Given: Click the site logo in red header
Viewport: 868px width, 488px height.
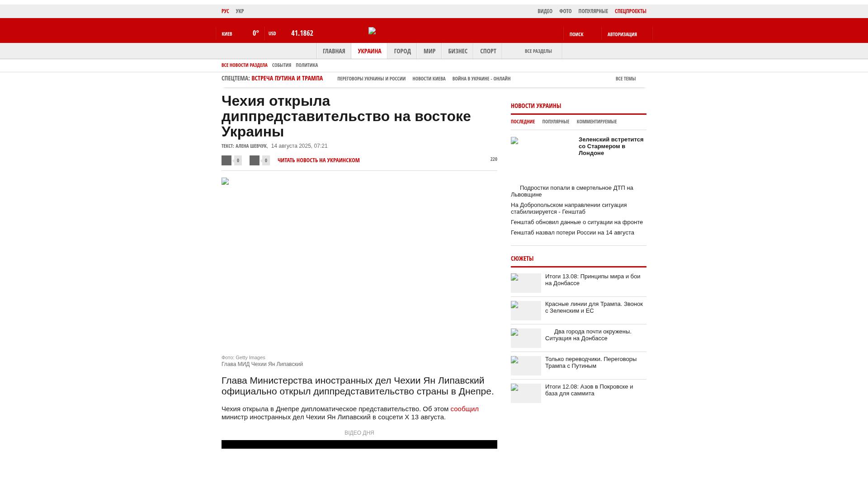Looking at the screenshot, I should (x=372, y=31).
